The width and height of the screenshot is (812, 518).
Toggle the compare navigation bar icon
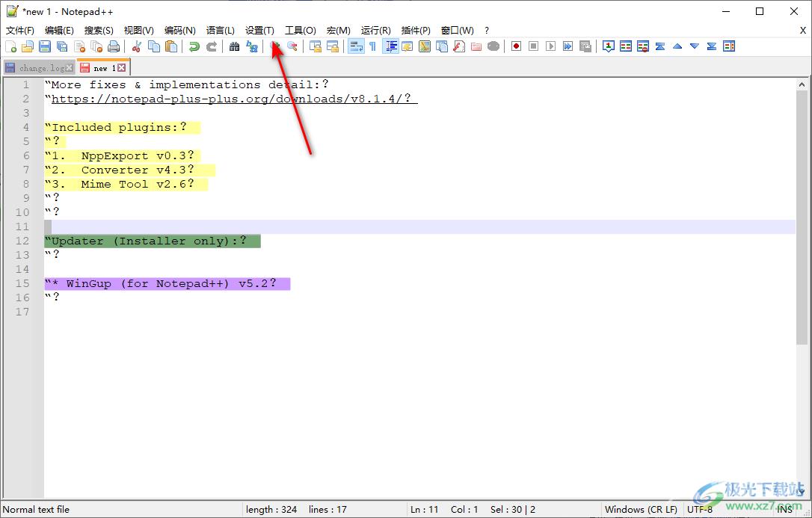[729, 46]
